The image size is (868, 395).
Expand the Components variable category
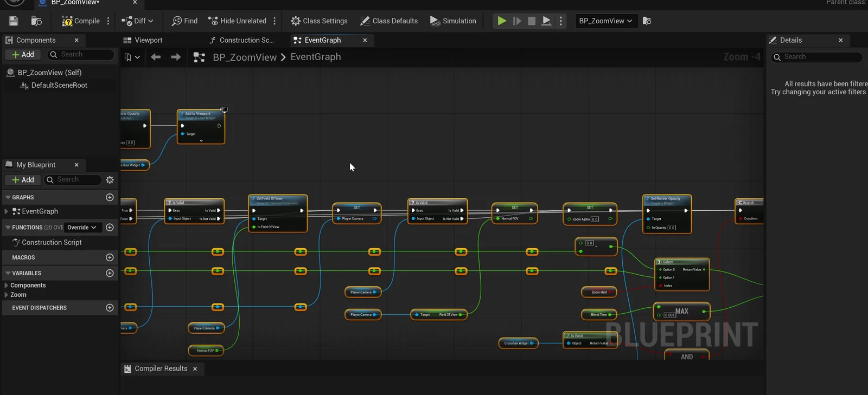click(x=7, y=286)
